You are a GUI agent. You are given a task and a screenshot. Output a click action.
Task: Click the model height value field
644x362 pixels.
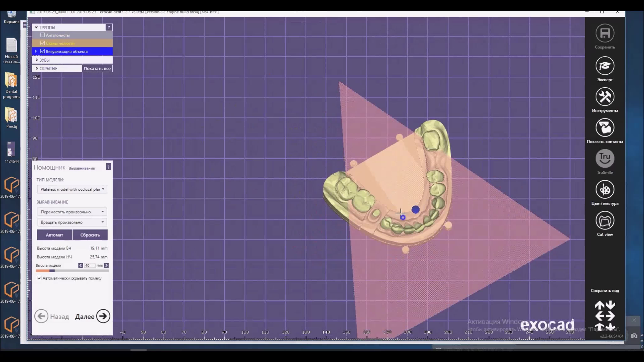click(89, 265)
